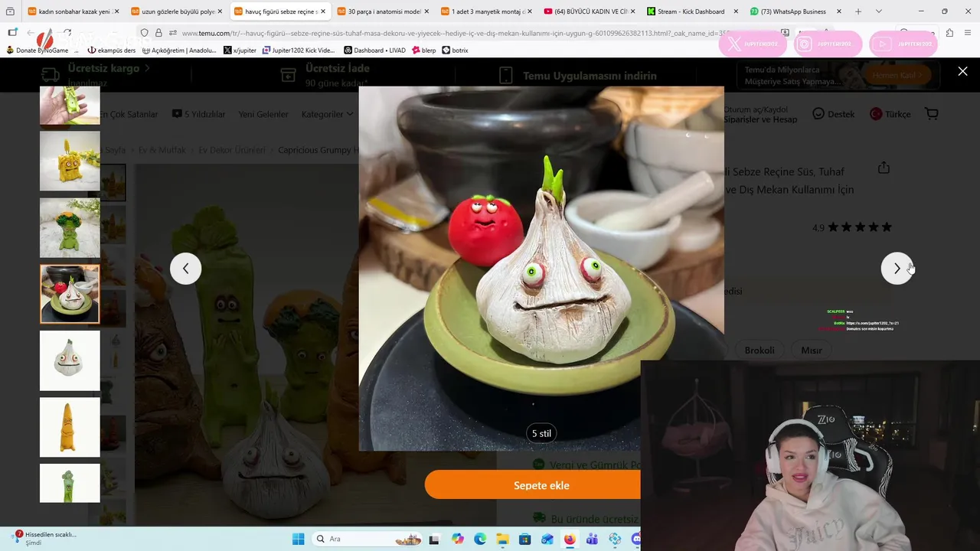The height and width of the screenshot is (551, 980).
Task: Open the Kategoriler dropdown menu
Action: 327,114
